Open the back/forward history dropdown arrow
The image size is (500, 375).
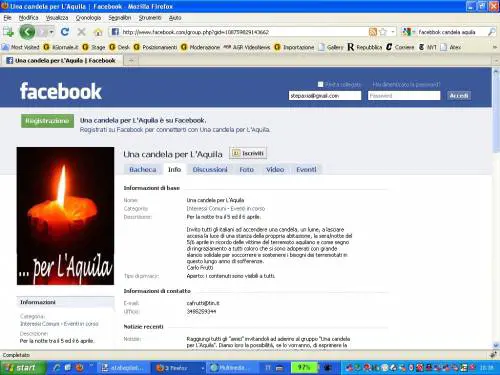(52, 32)
